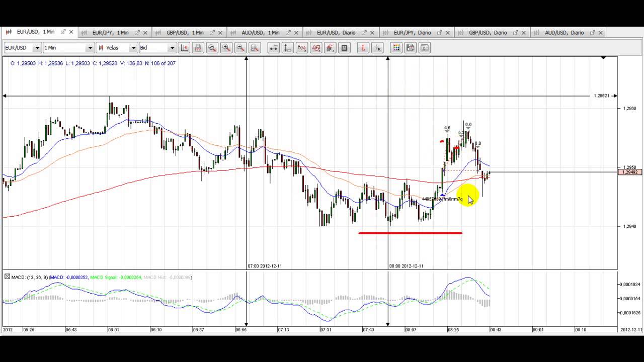This screenshot has height=362, width=644.
Task: Click the 07:00 2012-12-11 period label
Action: click(265, 266)
